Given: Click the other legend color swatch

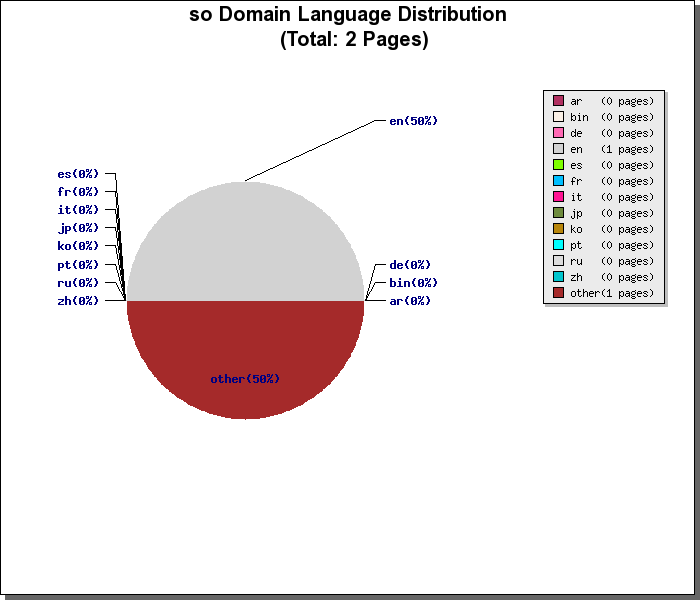Looking at the screenshot, I should (558, 293).
